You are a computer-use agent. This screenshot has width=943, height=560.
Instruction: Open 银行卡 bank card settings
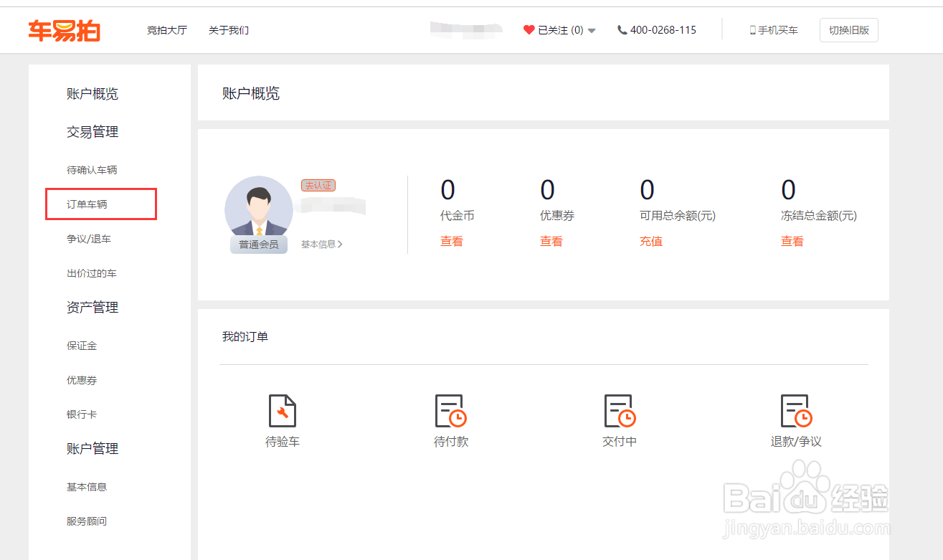pos(81,414)
